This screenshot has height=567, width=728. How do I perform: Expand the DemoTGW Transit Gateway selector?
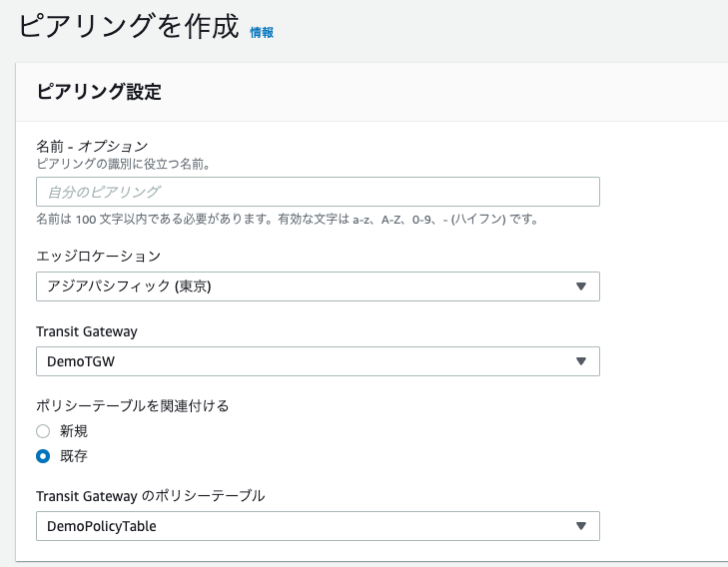pos(318,361)
